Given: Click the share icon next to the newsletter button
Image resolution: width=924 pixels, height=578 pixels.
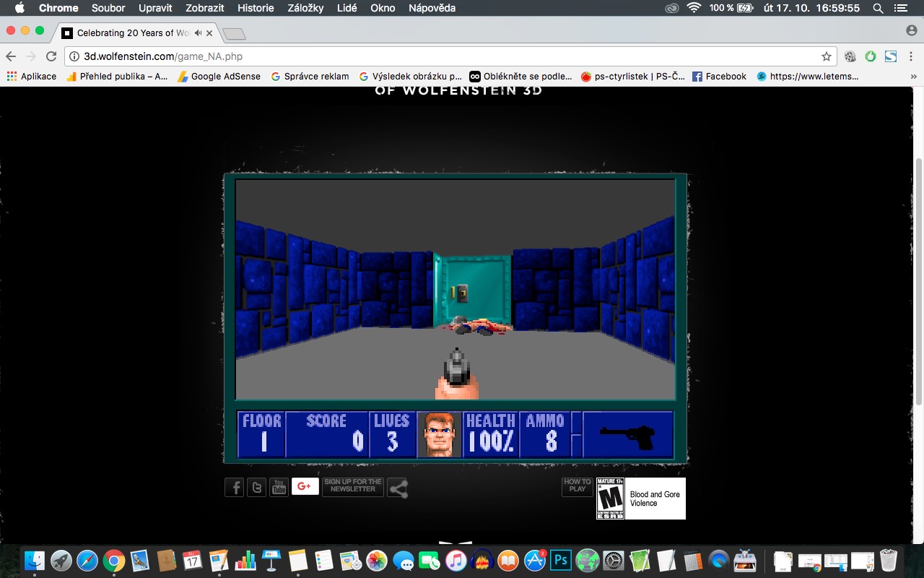Looking at the screenshot, I should (x=398, y=488).
